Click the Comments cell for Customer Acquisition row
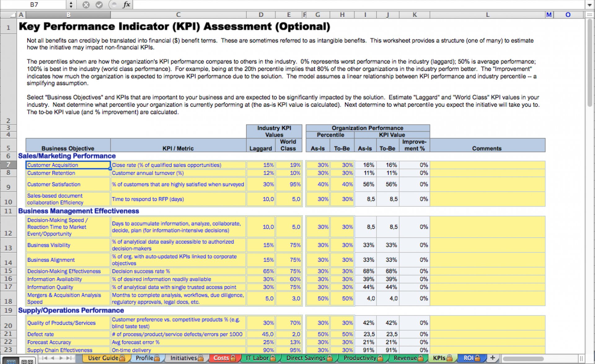Viewport: 595px width, 364px height. point(487,165)
